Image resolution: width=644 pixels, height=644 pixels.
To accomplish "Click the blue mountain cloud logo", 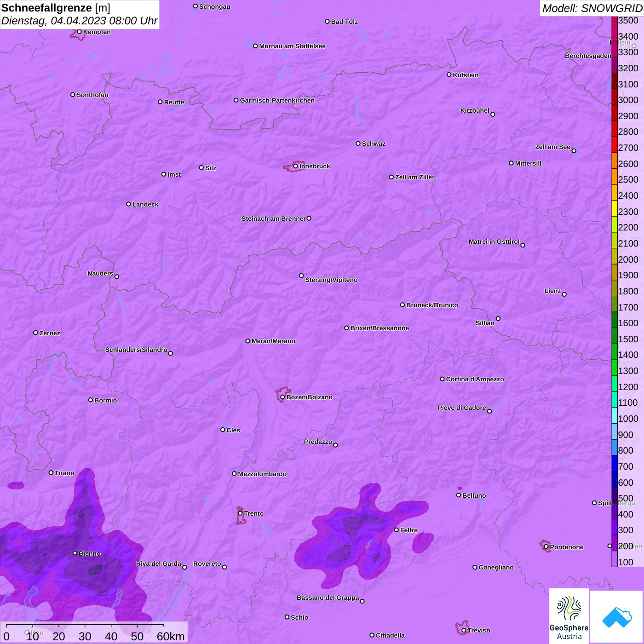I will (616, 617).
